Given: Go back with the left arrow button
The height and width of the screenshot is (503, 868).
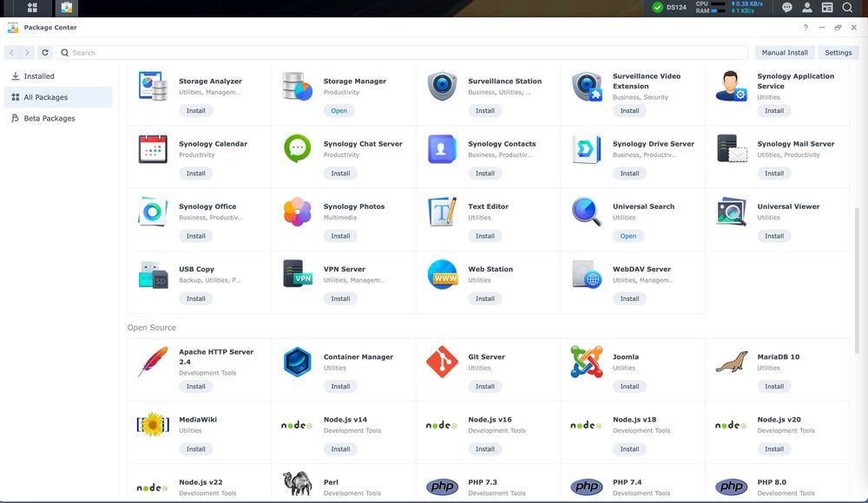Looking at the screenshot, I should click(11, 53).
